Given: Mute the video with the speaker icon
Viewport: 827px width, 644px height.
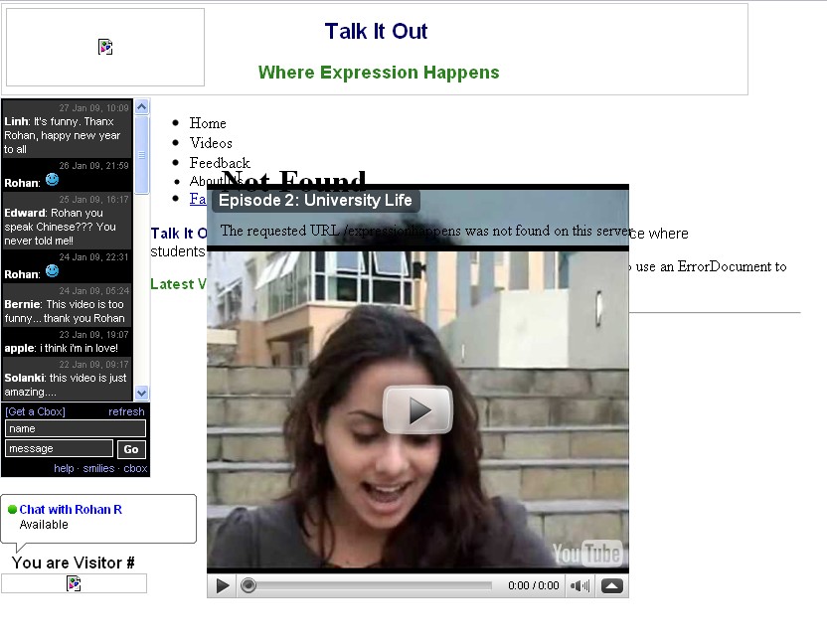Looking at the screenshot, I should (x=579, y=586).
